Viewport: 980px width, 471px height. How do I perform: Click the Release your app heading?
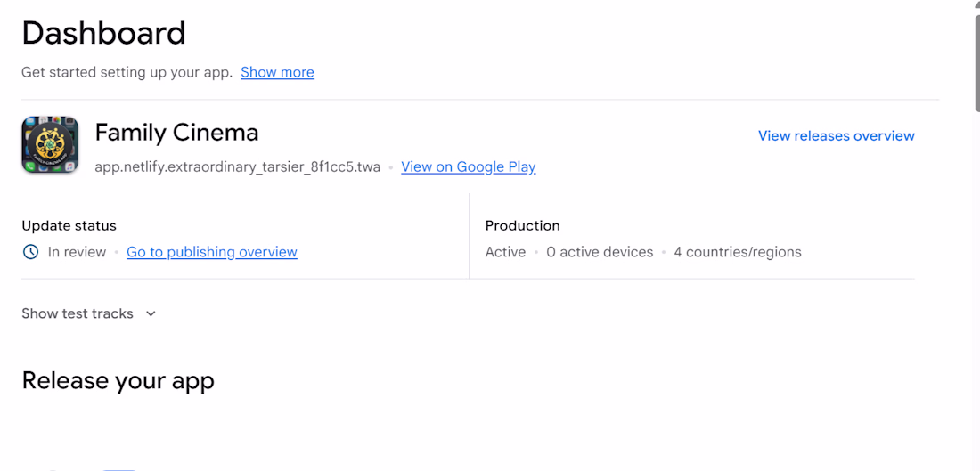tap(118, 380)
